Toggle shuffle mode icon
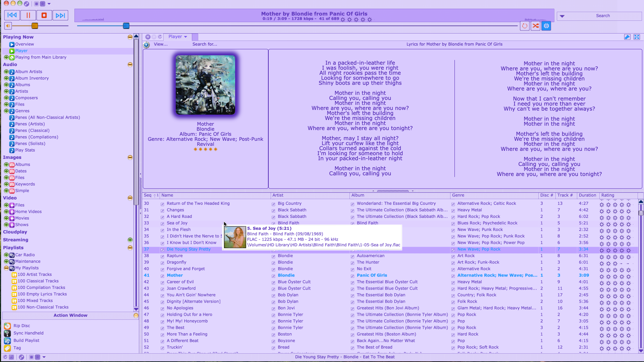 point(536,26)
